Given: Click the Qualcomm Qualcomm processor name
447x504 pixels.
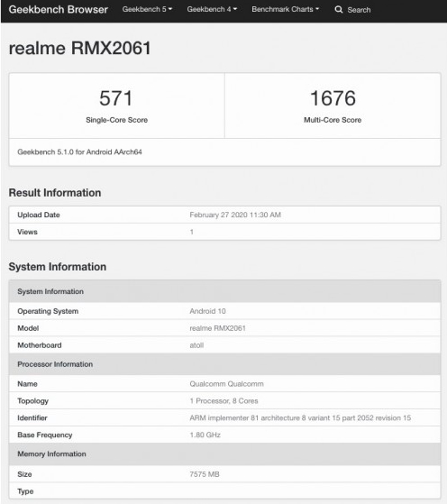Looking at the screenshot, I should click(x=226, y=384).
